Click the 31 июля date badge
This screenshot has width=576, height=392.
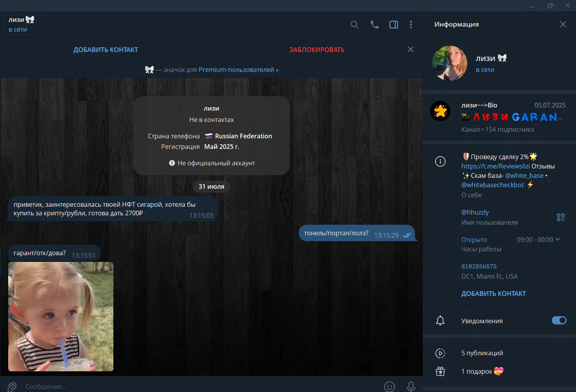(x=212, y=186)
